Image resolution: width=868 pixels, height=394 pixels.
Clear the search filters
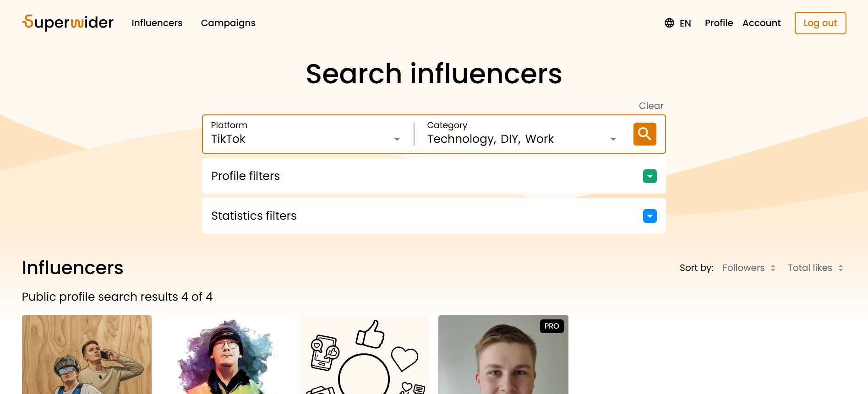click(651, 106)
